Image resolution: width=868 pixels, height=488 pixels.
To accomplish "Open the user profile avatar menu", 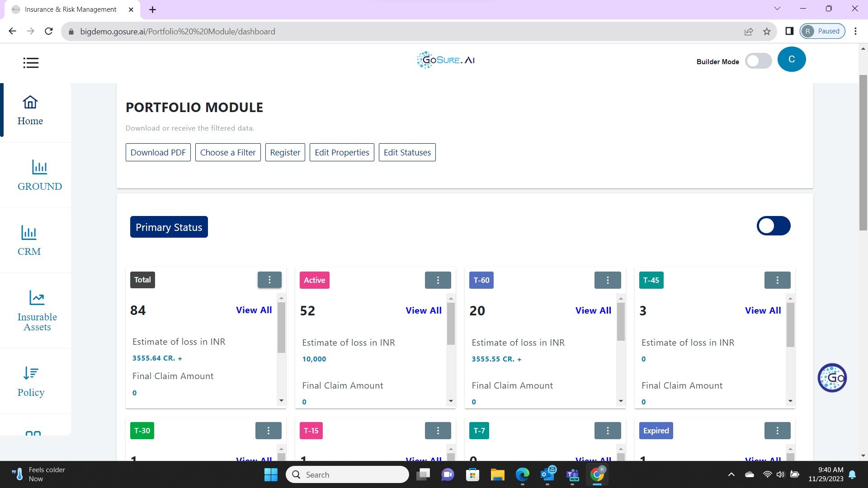I will (x=792, y=59).
